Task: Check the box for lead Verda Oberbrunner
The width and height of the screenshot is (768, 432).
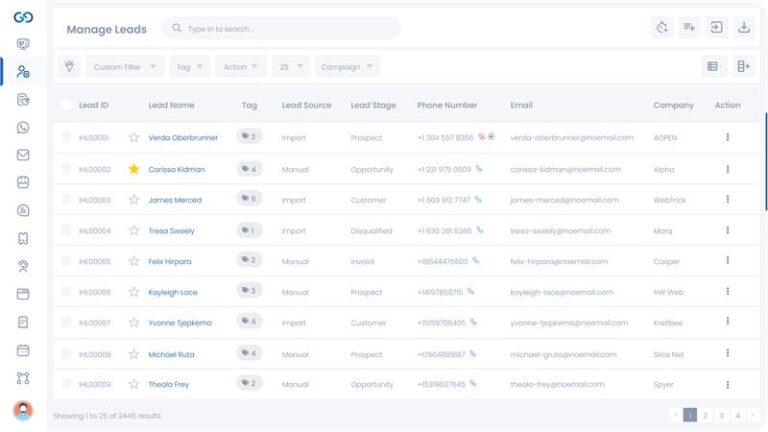Action: click(66, 137)
